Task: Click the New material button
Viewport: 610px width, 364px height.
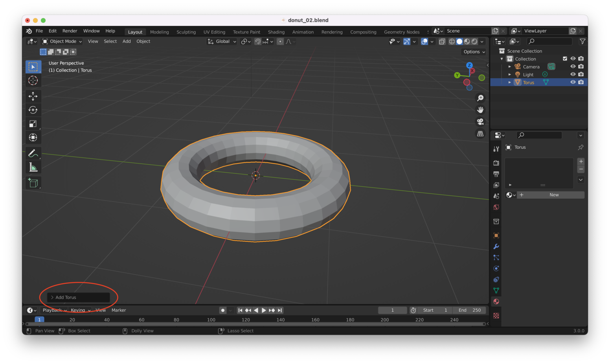Action: coord(554,195)
